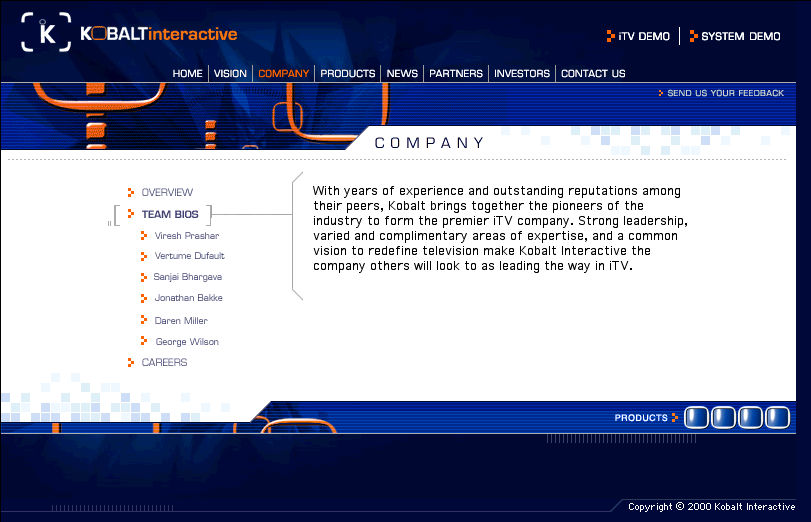The image size is (811, 522).
Task: Click the orange arrow before SEND US YOUR FEEDBACK
Action: click(x=660, y=93)
